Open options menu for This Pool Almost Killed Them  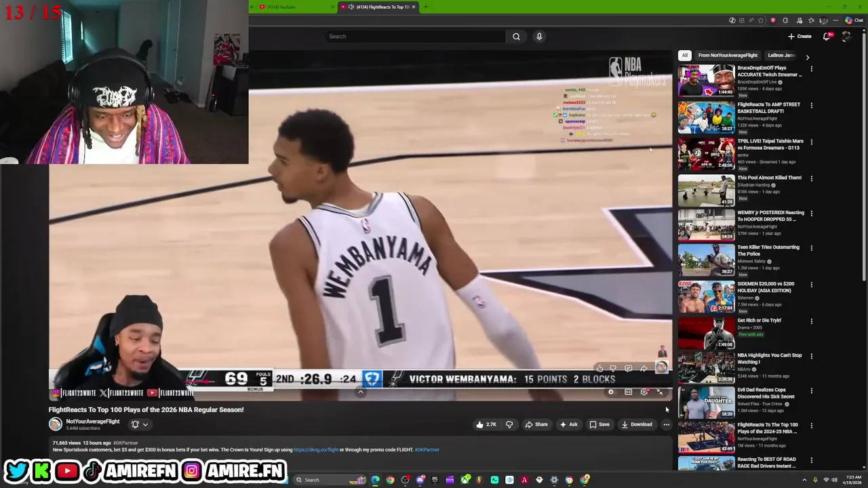click(811, 178)
